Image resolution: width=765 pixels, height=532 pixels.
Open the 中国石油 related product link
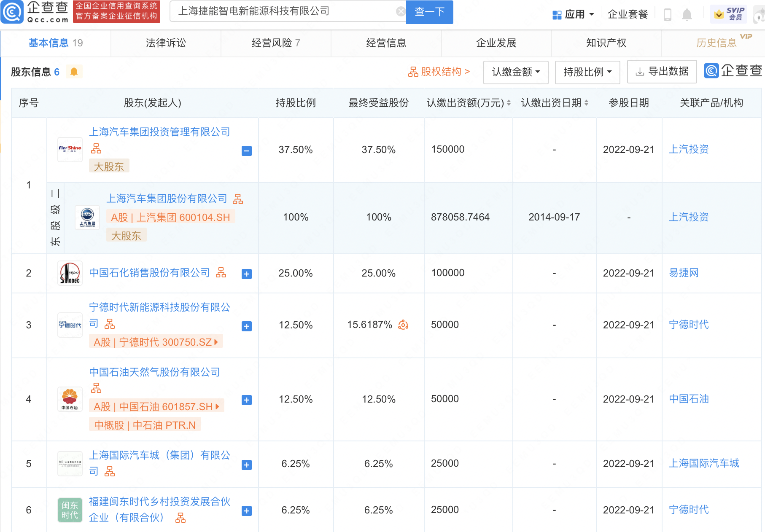point(689,399)
